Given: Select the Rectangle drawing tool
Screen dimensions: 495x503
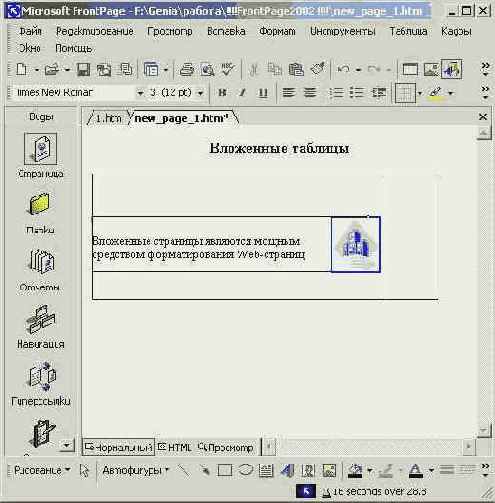Looking at the screenshot, I should tap(225, 471).
